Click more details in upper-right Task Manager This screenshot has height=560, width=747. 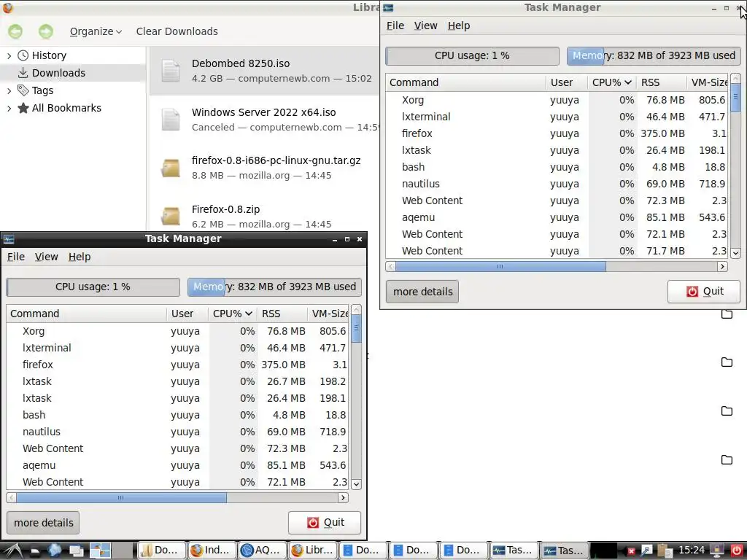click(422, 292)
